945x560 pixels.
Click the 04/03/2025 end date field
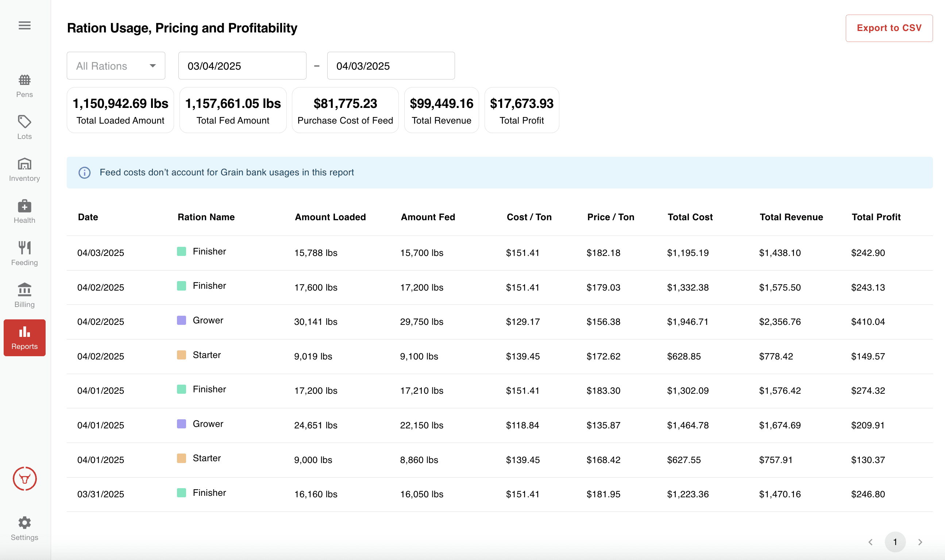tap(390, 66)
